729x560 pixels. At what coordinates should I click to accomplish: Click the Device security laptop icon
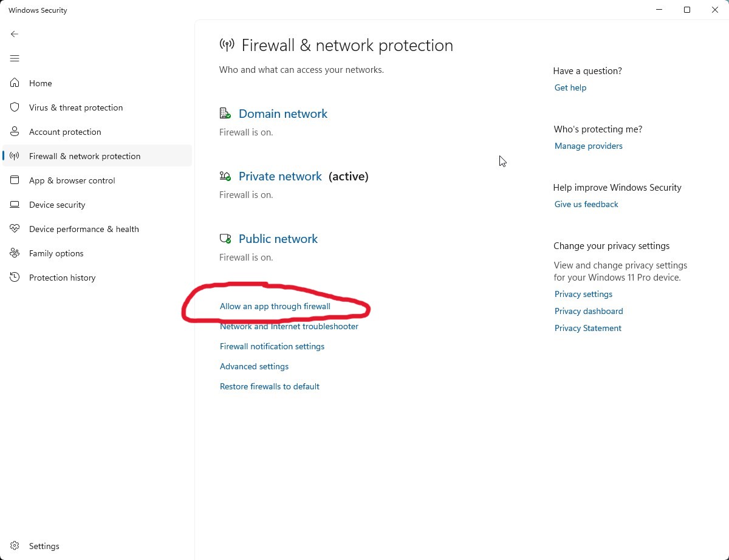tap(15, 205)
